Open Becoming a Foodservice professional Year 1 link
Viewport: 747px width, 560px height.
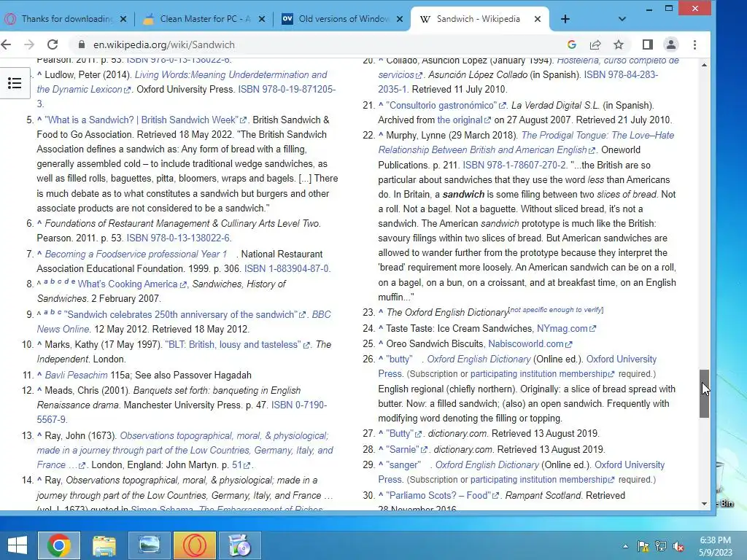136,254
